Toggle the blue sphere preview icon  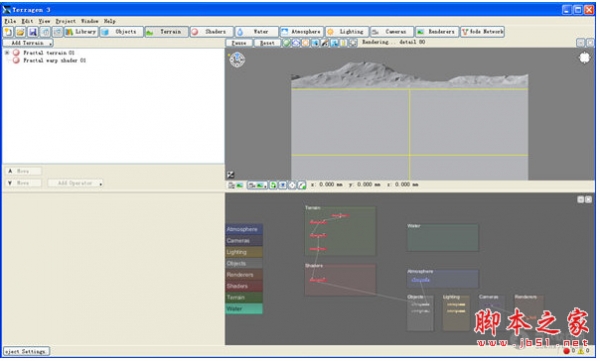(x=296, y=43)
